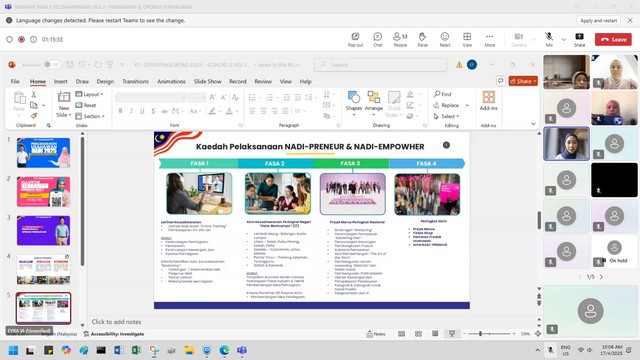Open the Slide Show tab
Screen dimensions: 640x360
point(207,82)
